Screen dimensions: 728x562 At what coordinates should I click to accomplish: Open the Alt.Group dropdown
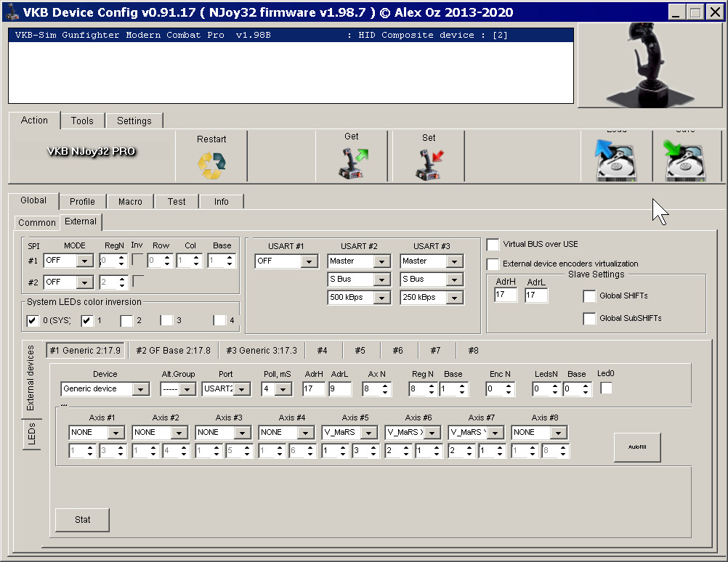point(187,389)
